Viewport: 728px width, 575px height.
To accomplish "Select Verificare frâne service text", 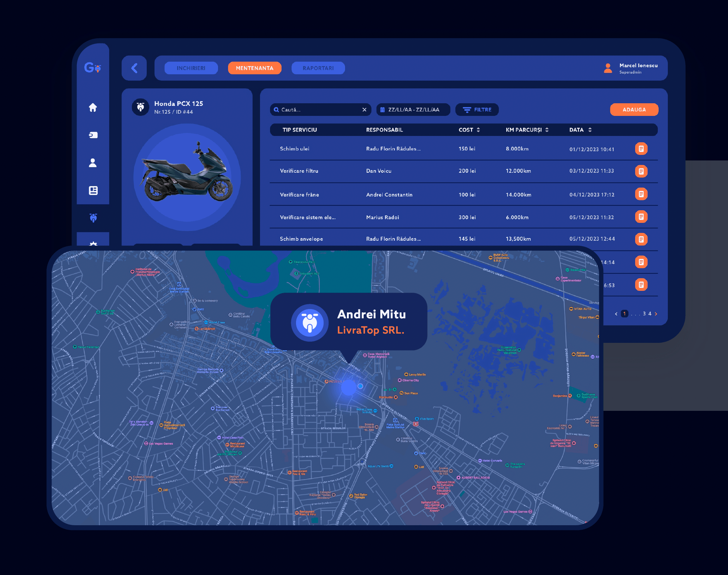I will point(299,195).
